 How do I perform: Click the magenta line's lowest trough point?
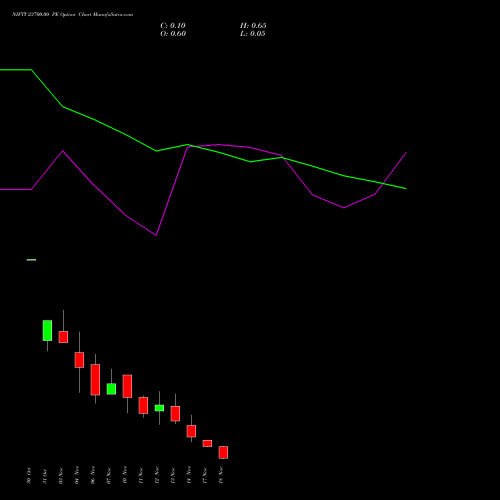tap(156, 235)
